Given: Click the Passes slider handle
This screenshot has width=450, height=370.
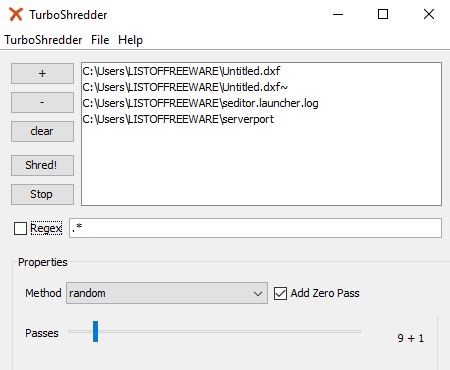Looking at the screenshot, I should (x=95, y=331).
